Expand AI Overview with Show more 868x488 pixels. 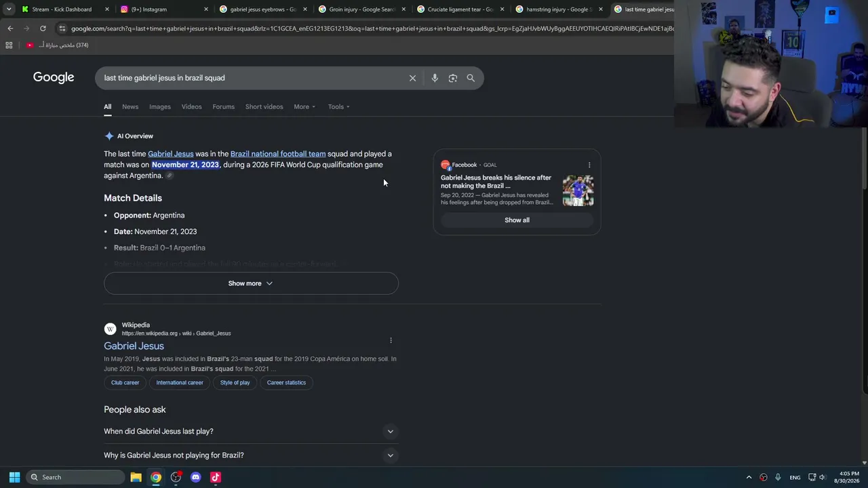click(251, 283)
